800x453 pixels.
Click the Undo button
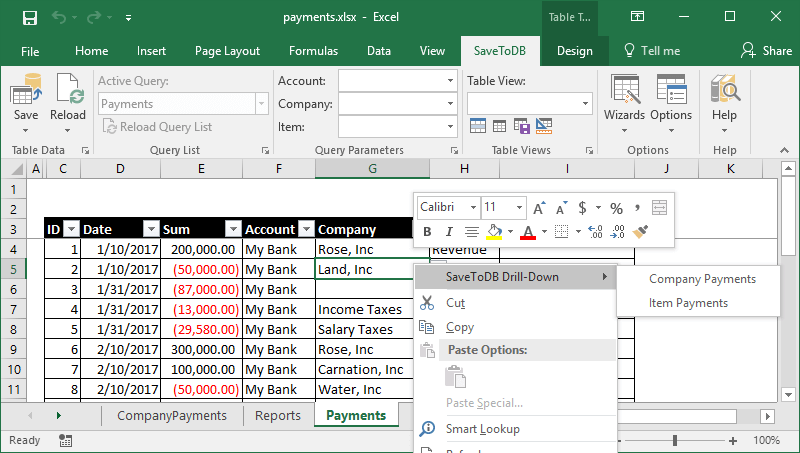point(59,18)
